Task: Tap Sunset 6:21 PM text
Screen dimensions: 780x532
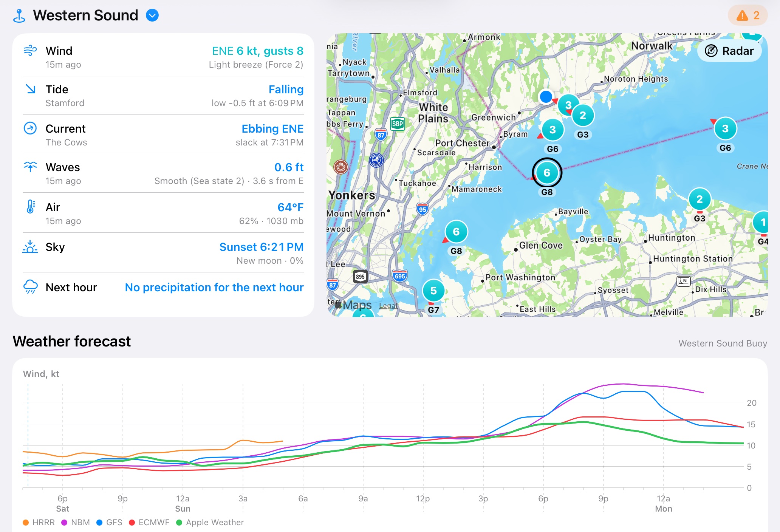Action: point(261,247)
